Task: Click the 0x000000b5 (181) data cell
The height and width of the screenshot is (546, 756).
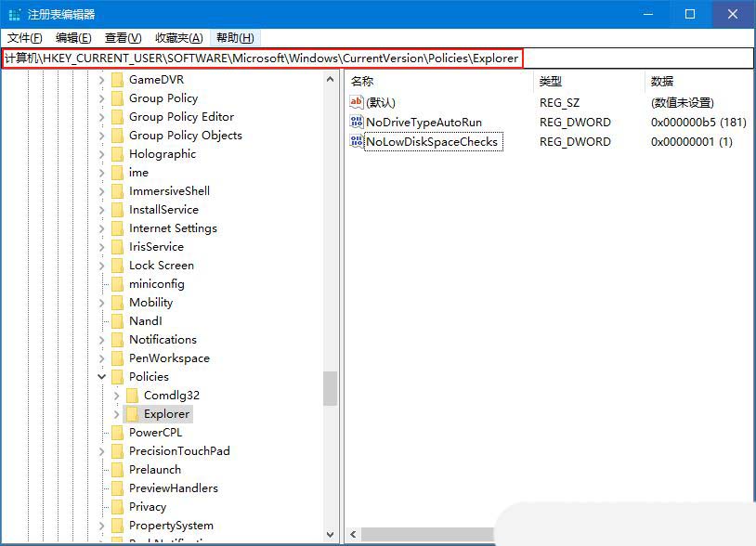Action: [698, 123]
